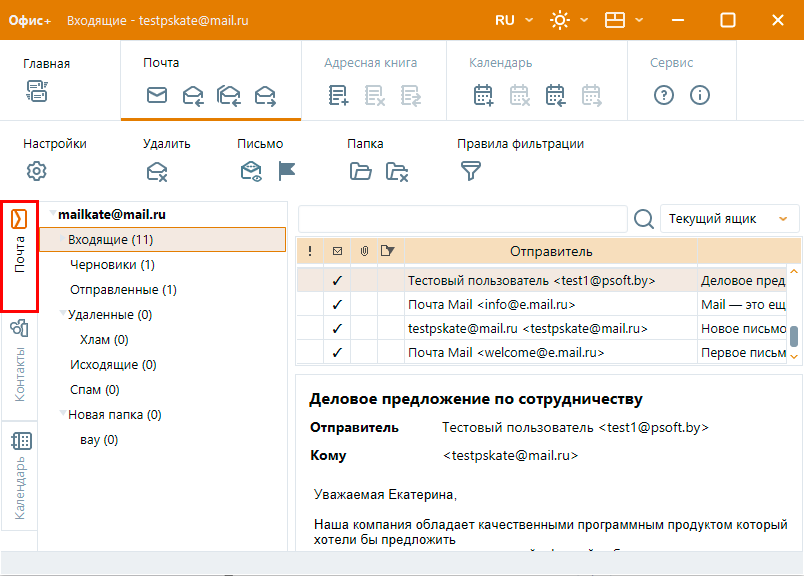Image resolution: width=804 pixels, height=576 pixels.
Task: Click the flag message icon
Action: (x=287, y=171)
